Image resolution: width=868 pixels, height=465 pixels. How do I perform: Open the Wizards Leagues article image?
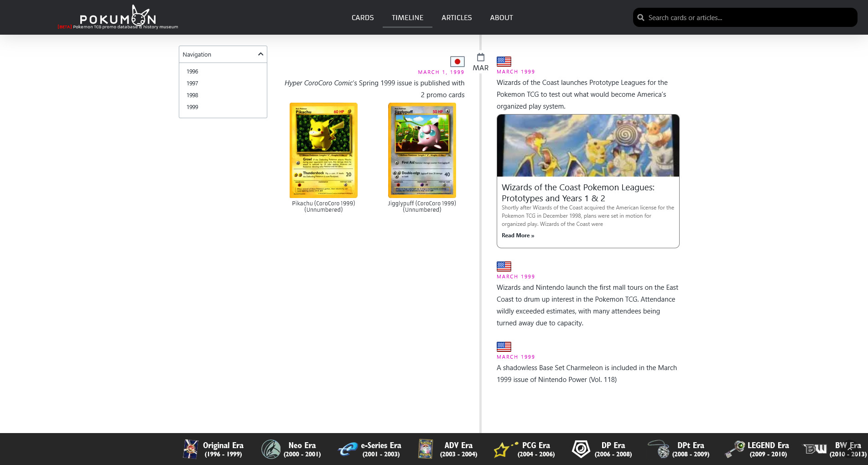588,146
